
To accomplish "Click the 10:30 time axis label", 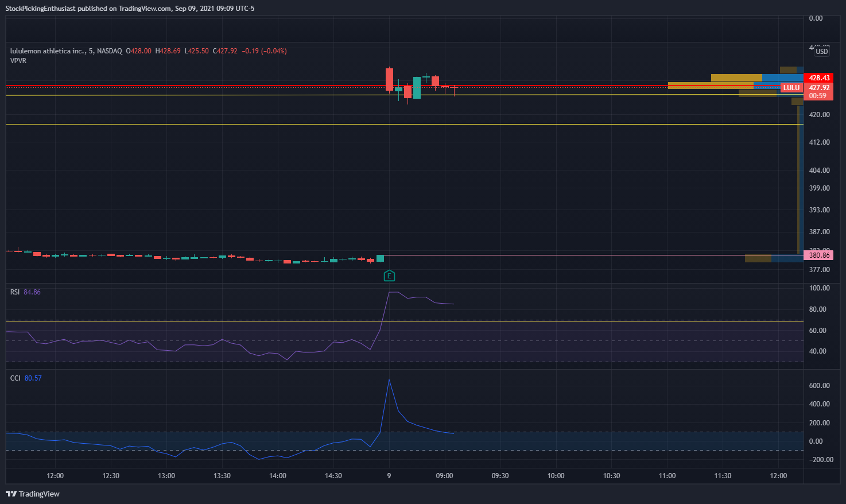I will pyautogui.click(x=612, y=476).
